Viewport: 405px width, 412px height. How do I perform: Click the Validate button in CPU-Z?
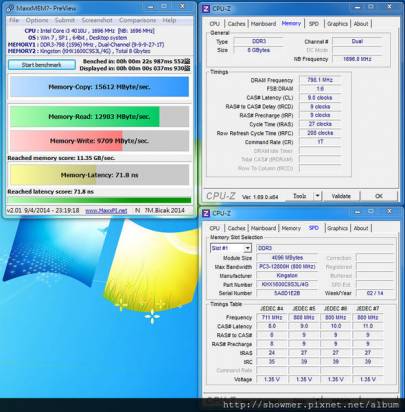click(341, 196)
